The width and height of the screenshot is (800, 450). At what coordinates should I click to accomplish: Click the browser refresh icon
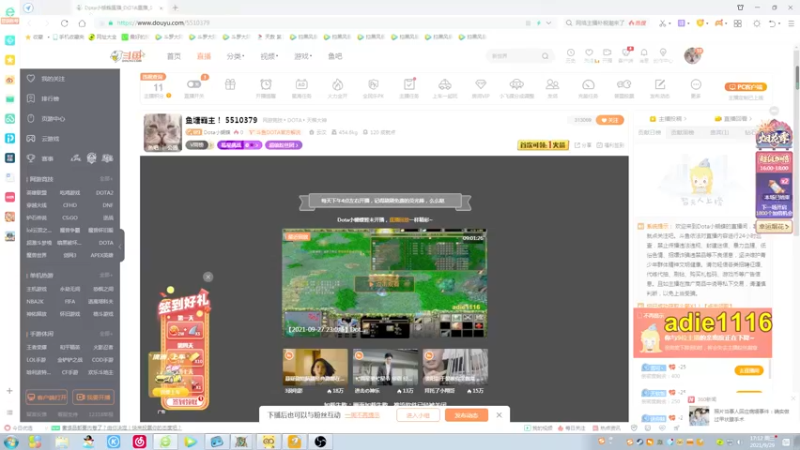[64, 23]
